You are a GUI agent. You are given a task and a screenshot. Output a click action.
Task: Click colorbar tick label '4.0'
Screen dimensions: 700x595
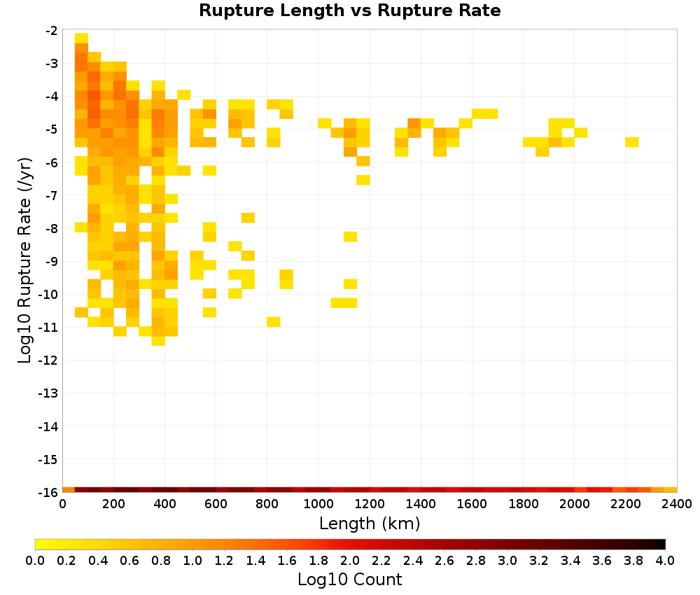665,561
